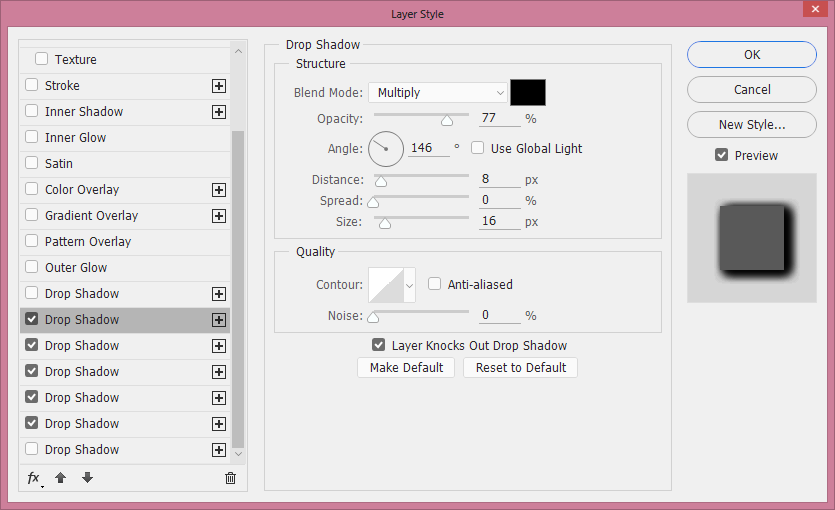The width and height of the screenshot is (835, 510).
Task: Enable Anti-aliased contour option
Action: 435,284
